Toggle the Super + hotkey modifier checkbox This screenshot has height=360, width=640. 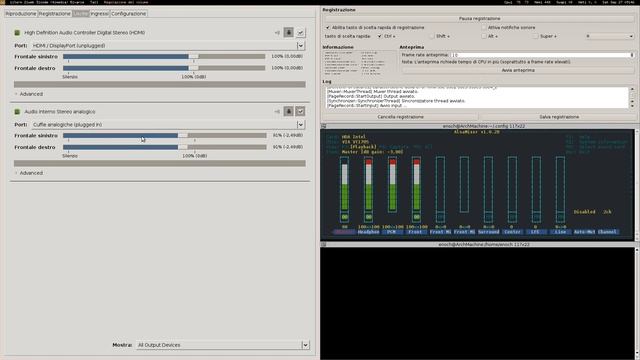coord(535,36)
